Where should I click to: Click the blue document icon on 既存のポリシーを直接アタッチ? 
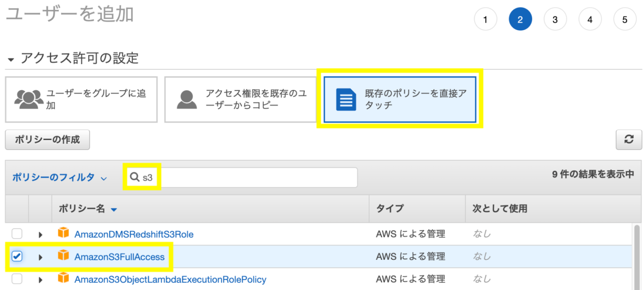pyautogui.click(x=345, y=99)
